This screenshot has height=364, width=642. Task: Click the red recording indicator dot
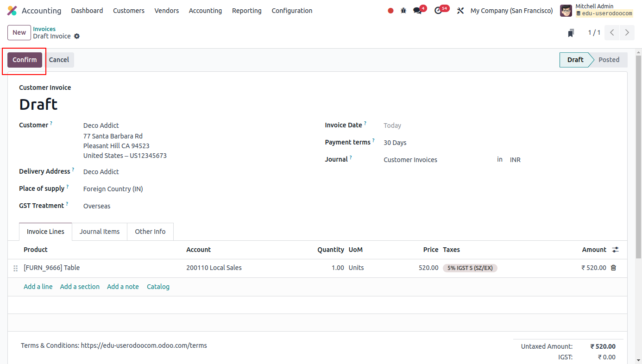[390, 10]
